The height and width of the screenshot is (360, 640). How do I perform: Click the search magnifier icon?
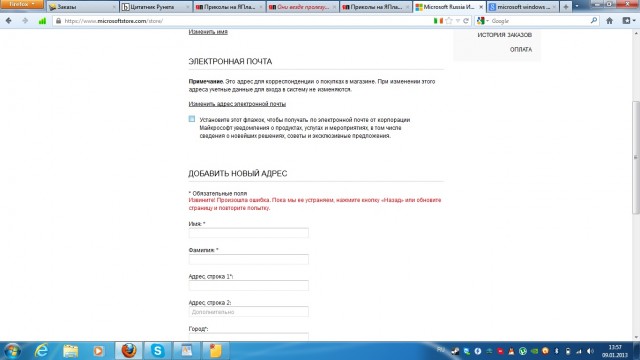click(593, 20)
